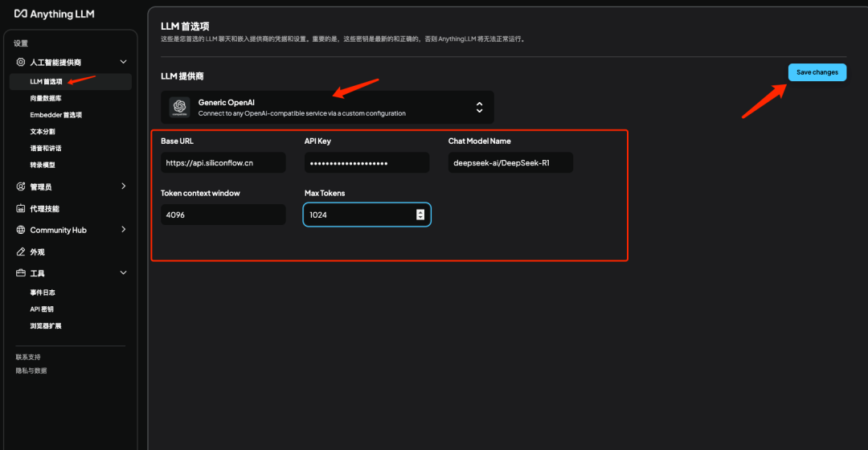Click the Chat Model Name label
868x450 pixels.
(x=479, y=141)
